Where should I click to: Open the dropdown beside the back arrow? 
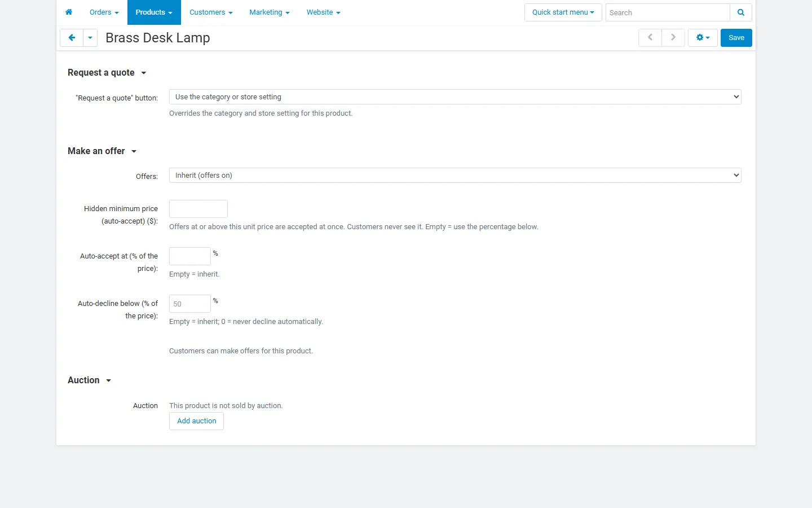(90, 38)
